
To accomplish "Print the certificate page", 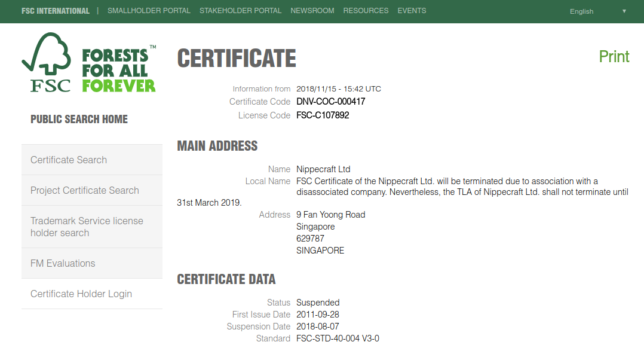I will [x=614, y=57].
